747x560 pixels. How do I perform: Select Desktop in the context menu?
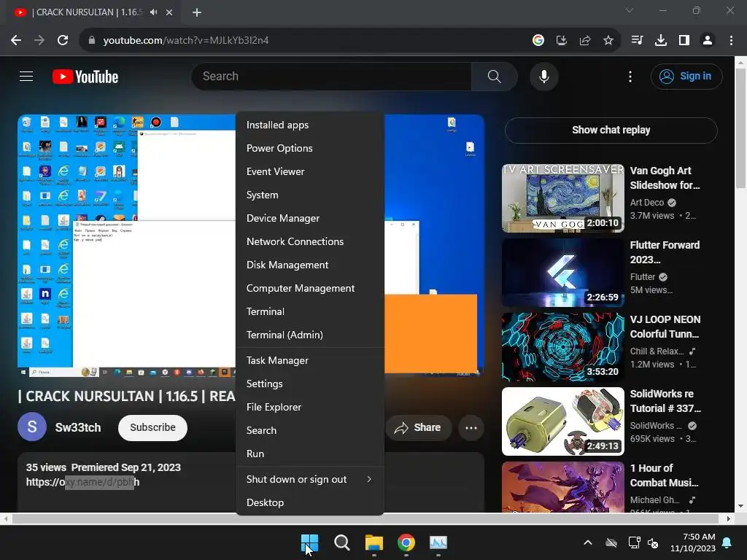[x=309, y=503]
